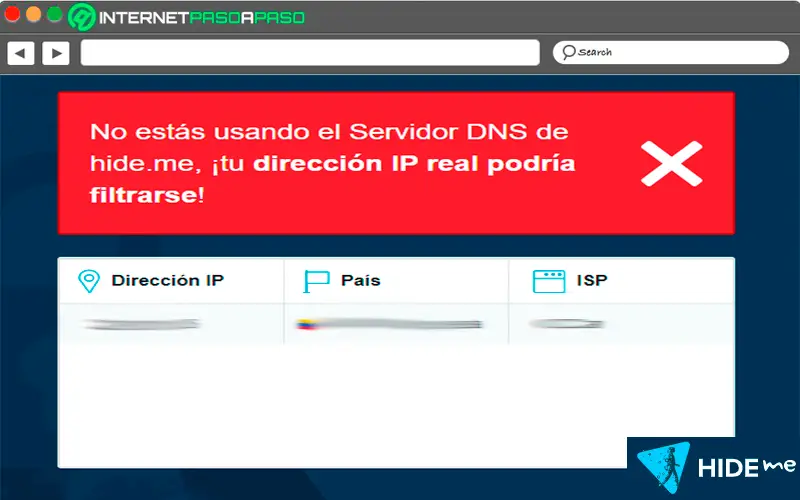Click the window icon beside ISP
The image size is (800, 500).
tap(549, 281)
